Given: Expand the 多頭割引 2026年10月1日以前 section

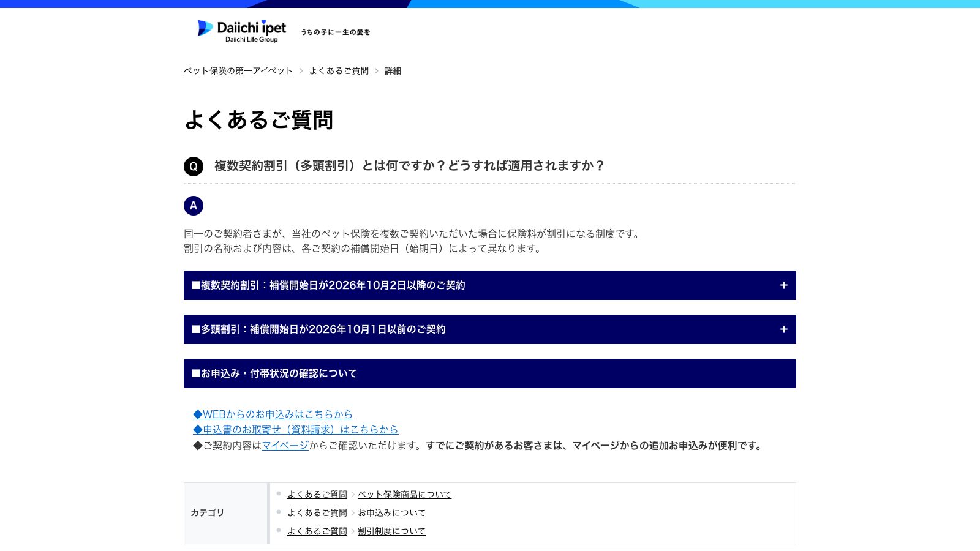Looking at the screenshot, I should 490,329.
